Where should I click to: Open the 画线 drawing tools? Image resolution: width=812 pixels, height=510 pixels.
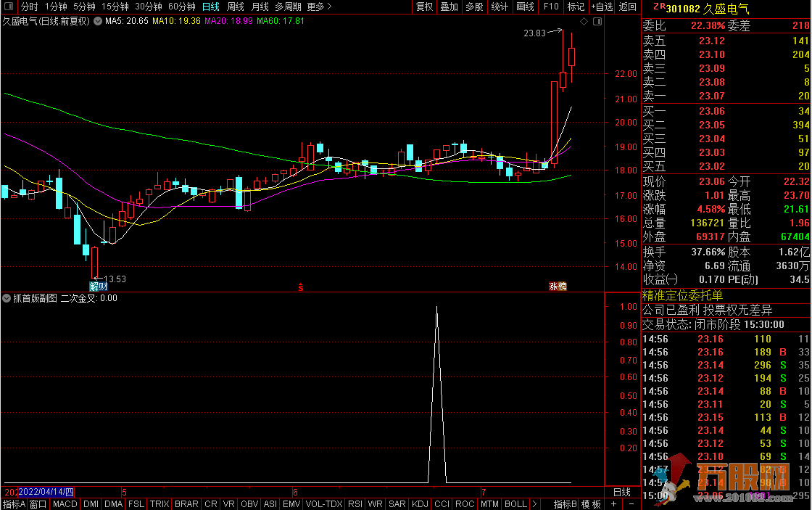point(525,7)
